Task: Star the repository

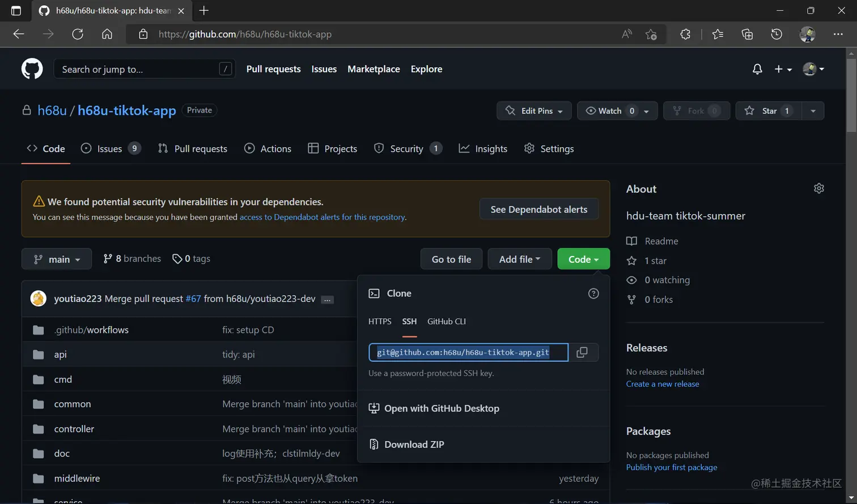Action: point(769,110)
